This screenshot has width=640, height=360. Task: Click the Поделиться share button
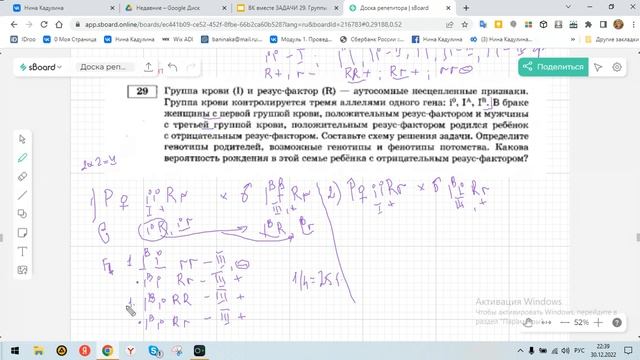point(553,67)
